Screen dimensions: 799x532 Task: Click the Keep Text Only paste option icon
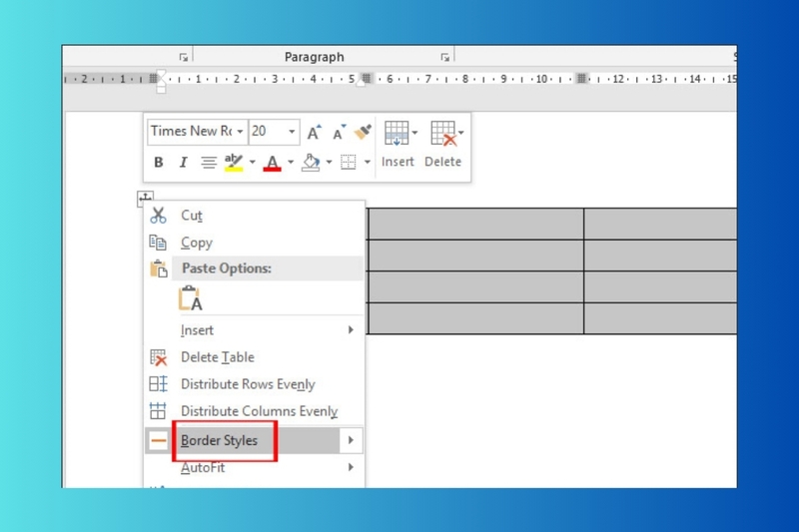(x=191, y=298)
